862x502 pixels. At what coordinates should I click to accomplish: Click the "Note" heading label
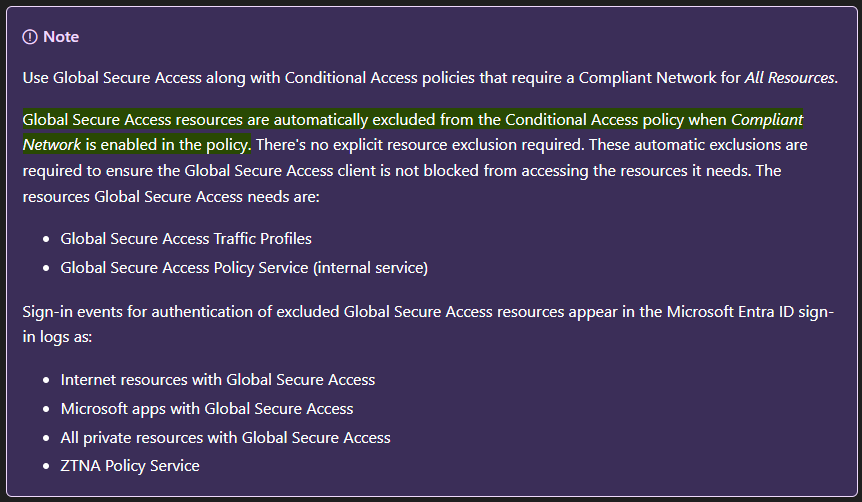coord(61,37)
